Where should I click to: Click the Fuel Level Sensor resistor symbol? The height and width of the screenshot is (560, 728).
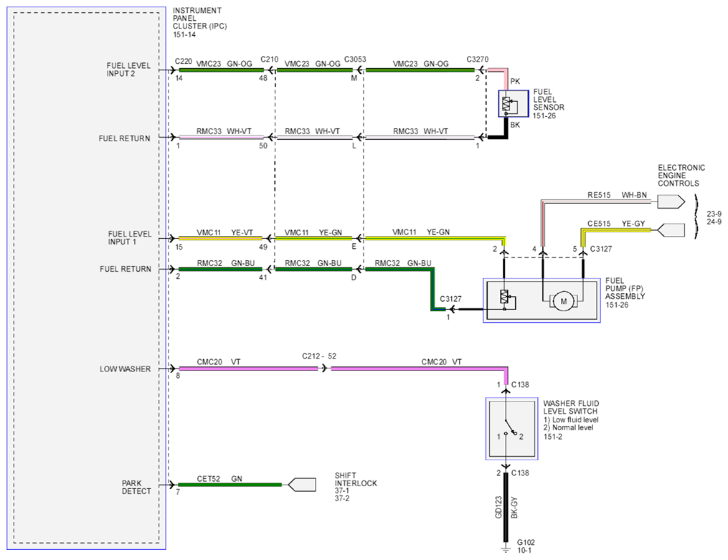pyautogui.click(x=506, y=105)
